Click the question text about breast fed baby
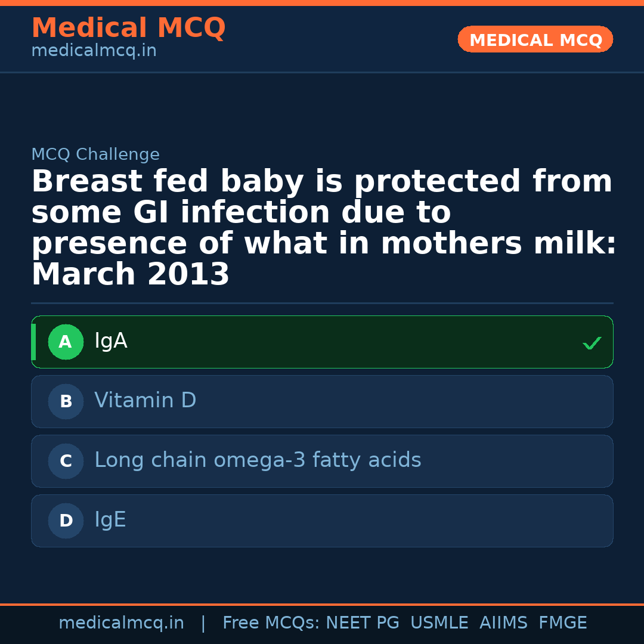This screenshot has height=644, width=644. 322,228
